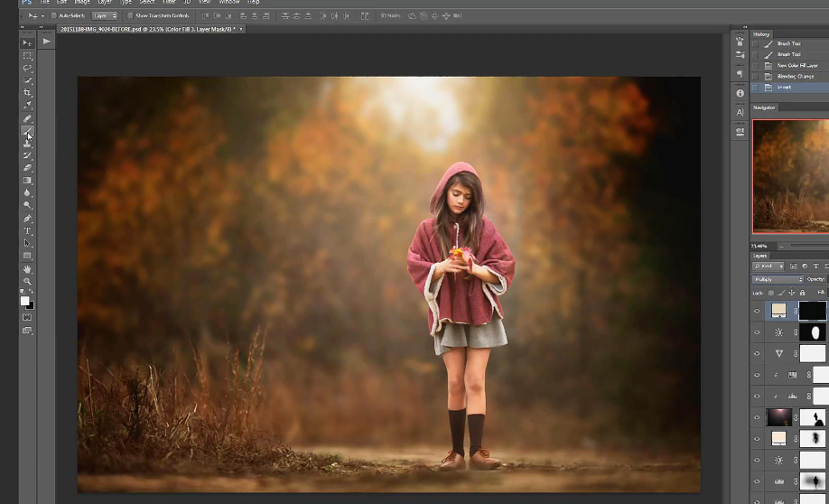Select the Dodge tool
The image size is (829, 504).
pyautogui.click(x=27, y=205)
